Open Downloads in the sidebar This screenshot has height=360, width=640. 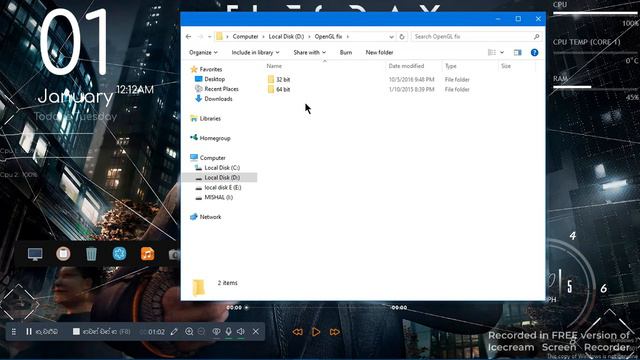pyautogui.click(x=218, y=99)
